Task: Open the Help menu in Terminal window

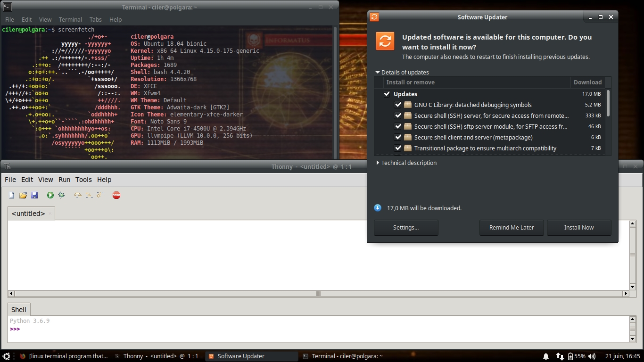Action: coord(116,19)
